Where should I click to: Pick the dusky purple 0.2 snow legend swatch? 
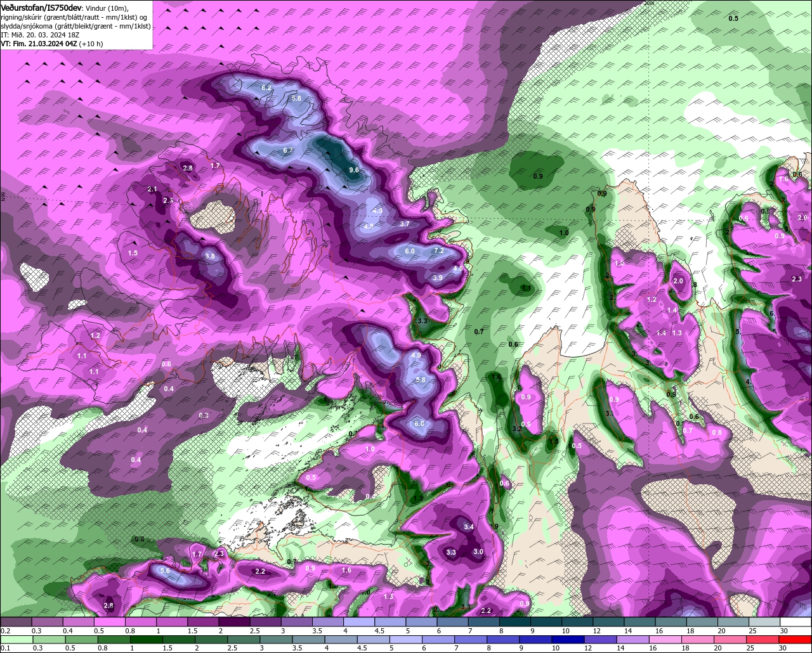pos(16,623)
